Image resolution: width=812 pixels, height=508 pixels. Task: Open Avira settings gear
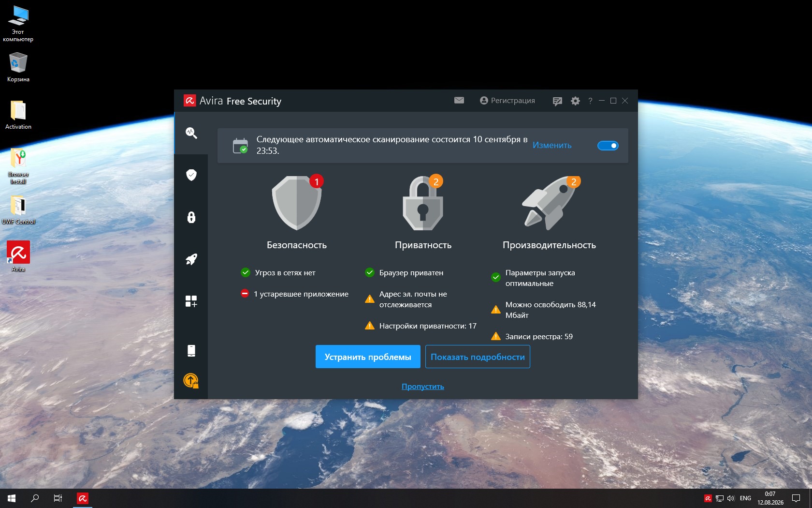click(575, 101)
